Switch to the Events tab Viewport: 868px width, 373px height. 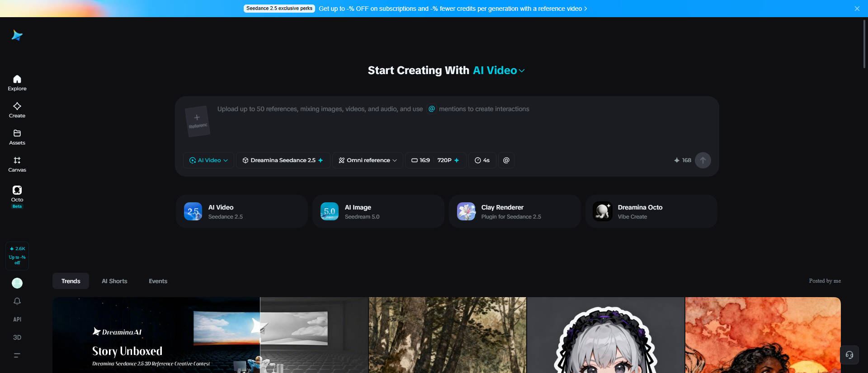[x=158, y=281]
